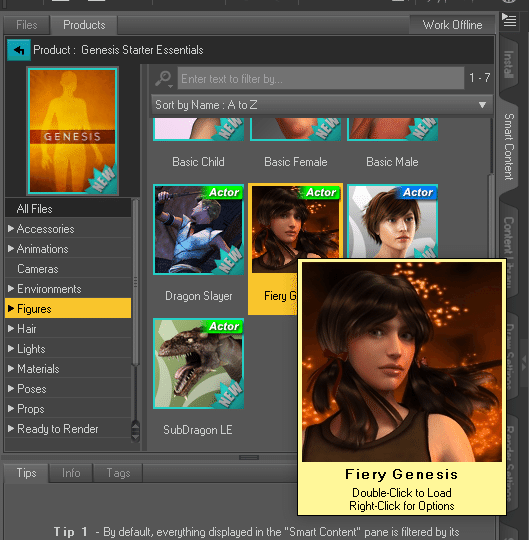Select All Files category

click(x=68, y=209)
